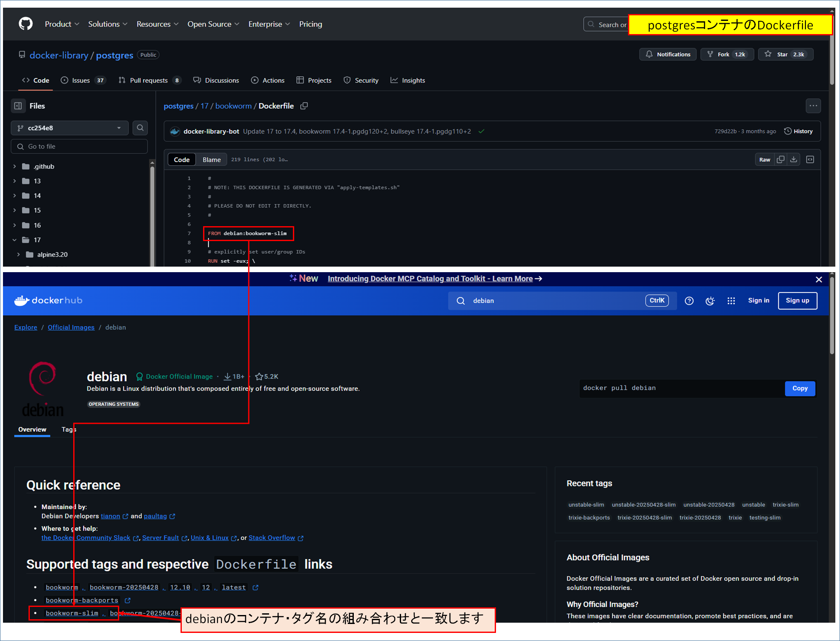Fork the postgres repository

click(x=727, y=54)
